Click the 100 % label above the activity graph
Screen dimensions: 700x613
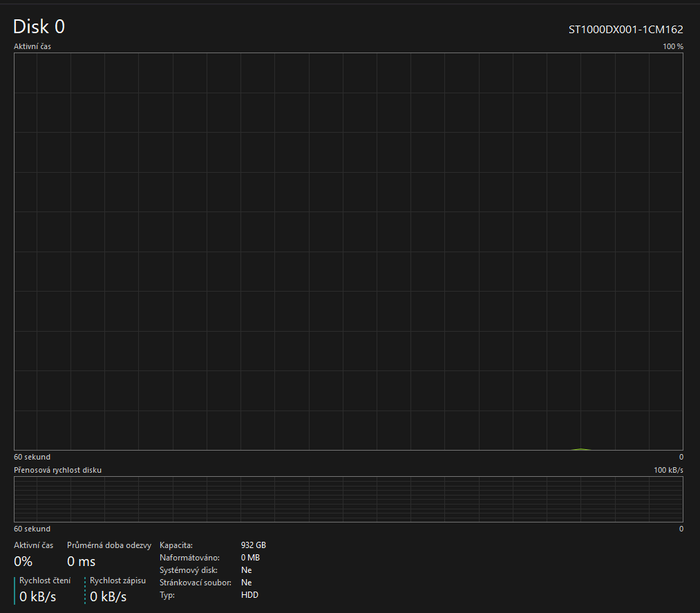click(672, 46)
